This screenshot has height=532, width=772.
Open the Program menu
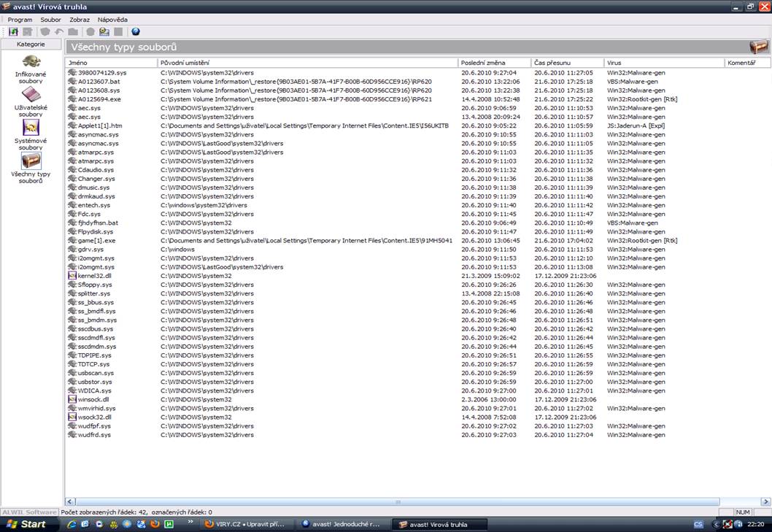pyautogui.click(x=20, y=20)
